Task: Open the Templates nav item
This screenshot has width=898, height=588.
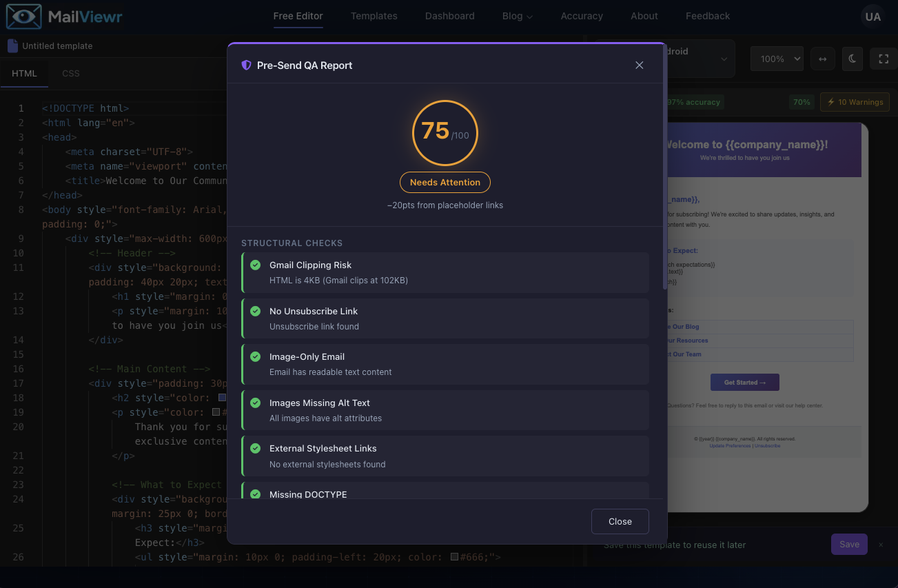Action: pyautogui.click(x=374, y=16)
